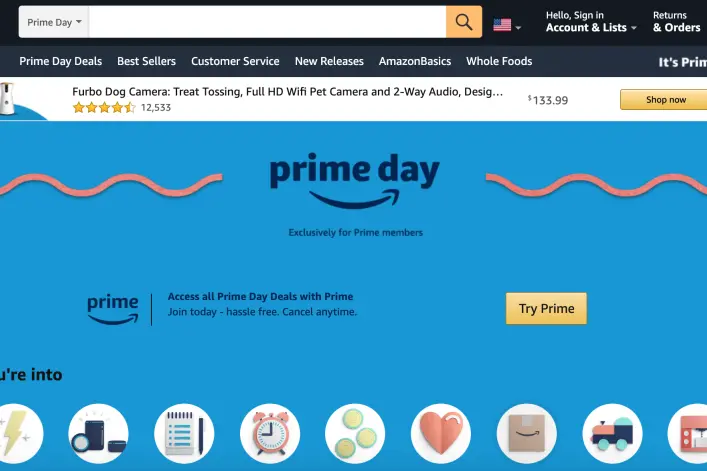Go to Prime Day Deals
707x471 pixels.
pyautogui.click(x=60, y=61)
